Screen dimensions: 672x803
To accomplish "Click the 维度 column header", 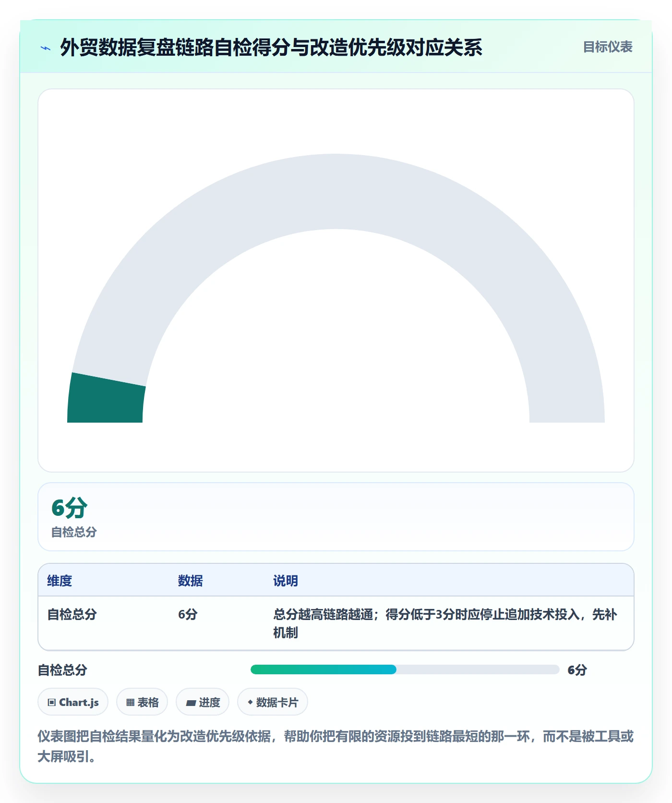I will coord(60,581).
